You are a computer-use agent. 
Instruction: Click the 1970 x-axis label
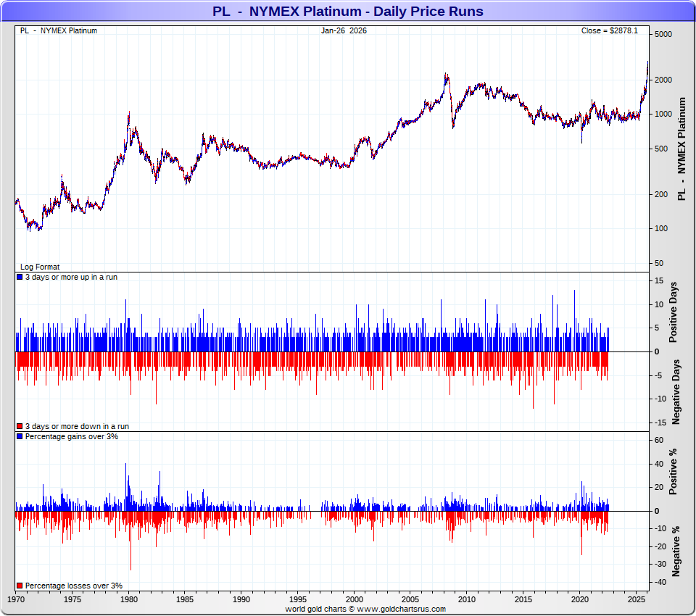pyautogui.click(x=16, y=599)
